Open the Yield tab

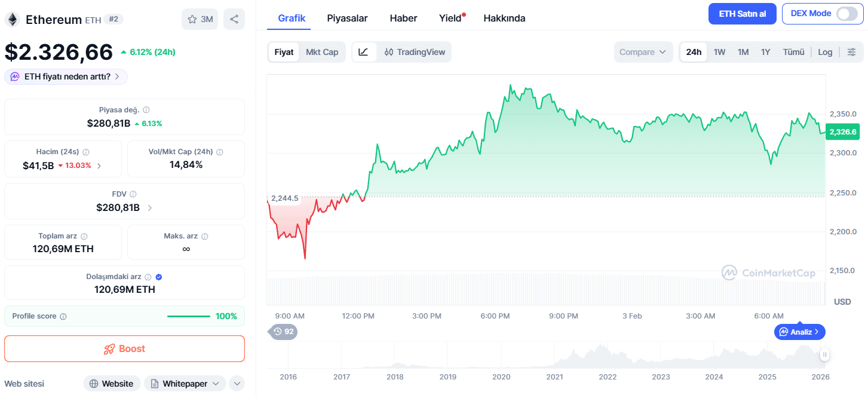(452, 18)
